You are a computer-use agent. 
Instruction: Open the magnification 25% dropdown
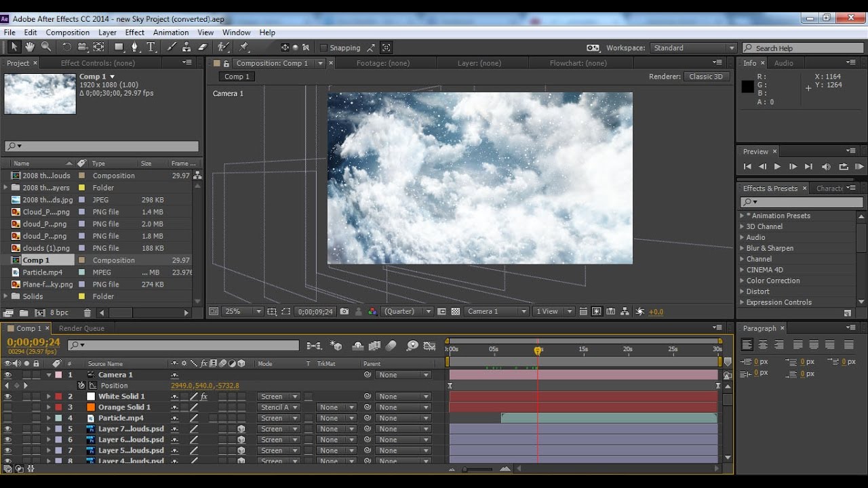tap(243, 312)
